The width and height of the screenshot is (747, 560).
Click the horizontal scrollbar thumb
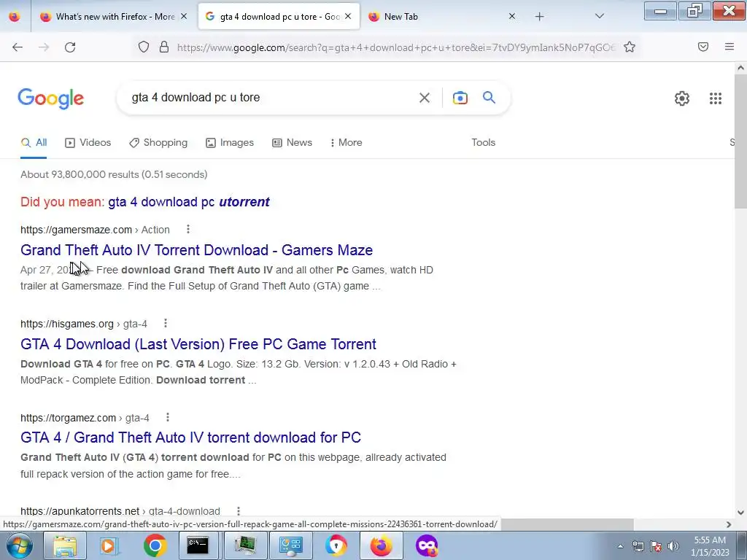pyautogui.click(x=567, y=524)
